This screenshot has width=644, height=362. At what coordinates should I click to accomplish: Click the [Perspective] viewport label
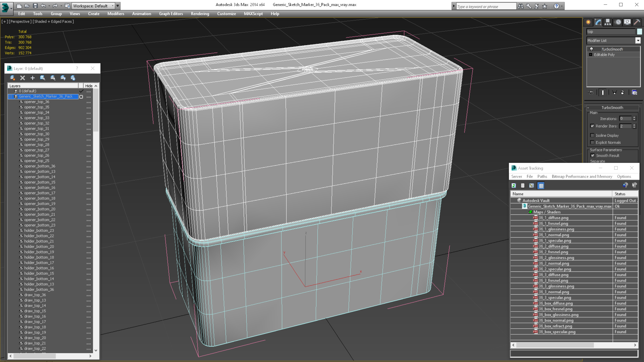[20, 21]
